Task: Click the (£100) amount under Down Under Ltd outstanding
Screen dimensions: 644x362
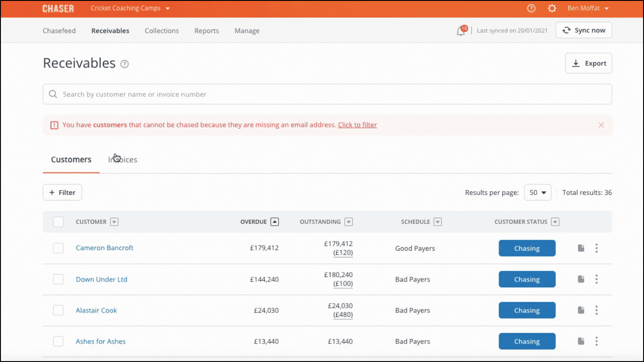Action: tap(343, 284)
